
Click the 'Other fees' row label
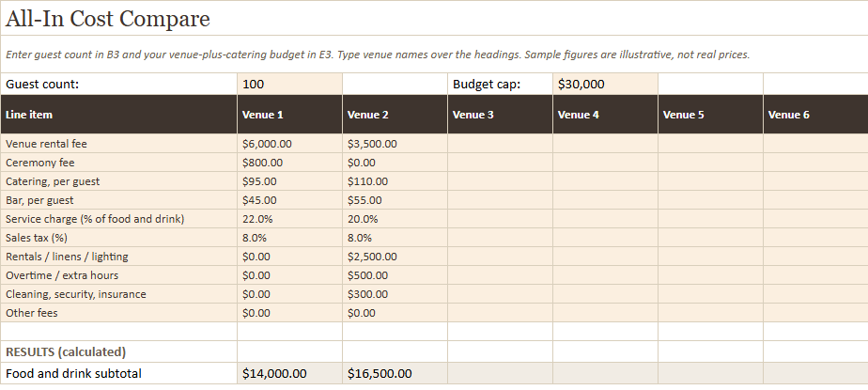click(32, 314)
